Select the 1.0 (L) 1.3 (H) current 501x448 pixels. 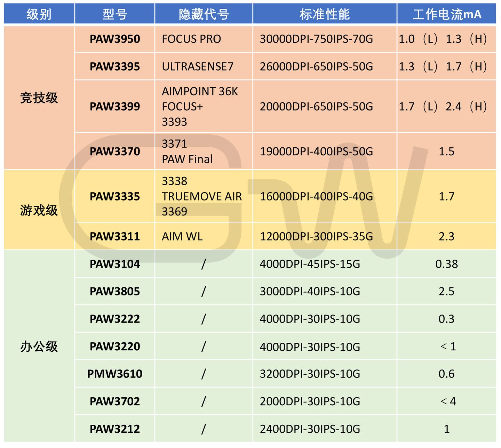(443, 39)
